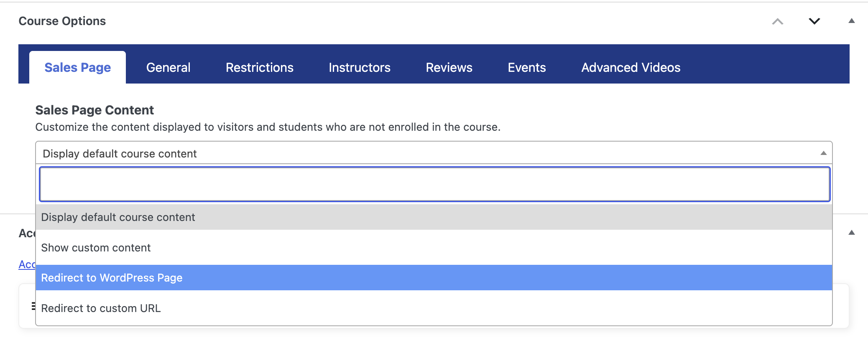Switch to the Restrictions tab
868x340 pixels.
click(x=259, y=67)
